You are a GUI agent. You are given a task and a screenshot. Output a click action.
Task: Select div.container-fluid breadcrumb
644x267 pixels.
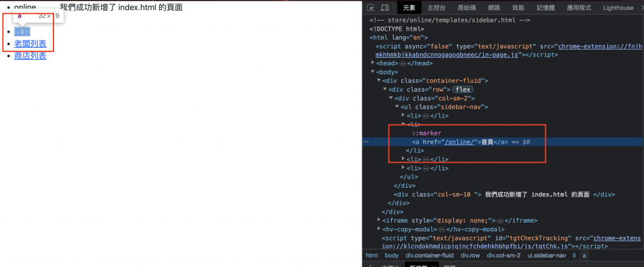pyautogui.click(x=429, y=256)
